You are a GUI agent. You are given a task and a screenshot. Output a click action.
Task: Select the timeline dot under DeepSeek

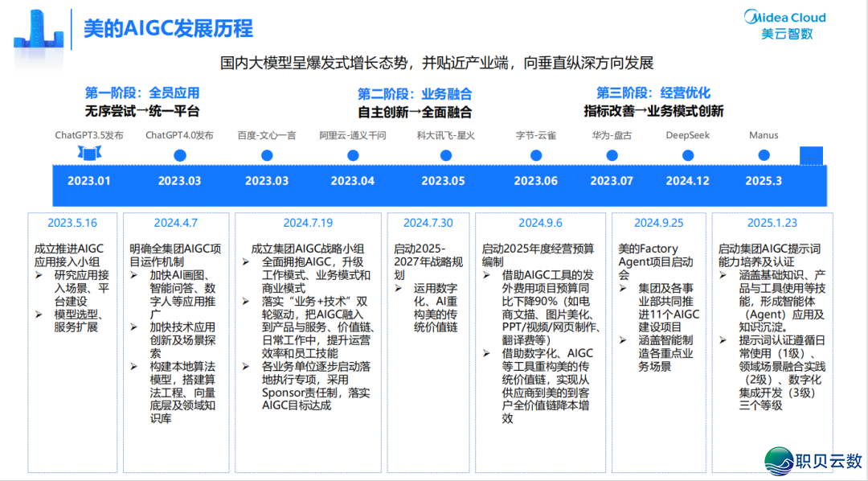pos(687,156)
